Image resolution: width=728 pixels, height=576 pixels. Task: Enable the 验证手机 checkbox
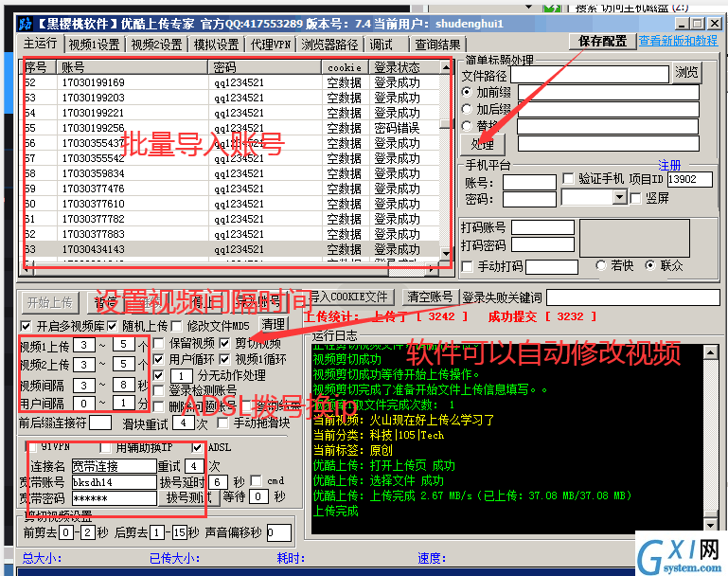(568, 178)
